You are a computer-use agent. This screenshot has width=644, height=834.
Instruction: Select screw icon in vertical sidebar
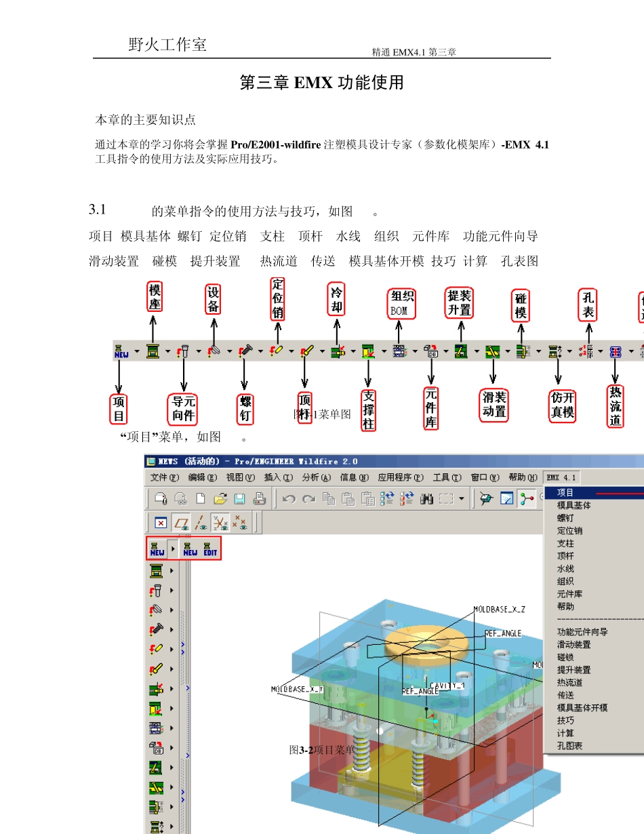[157, 630]
